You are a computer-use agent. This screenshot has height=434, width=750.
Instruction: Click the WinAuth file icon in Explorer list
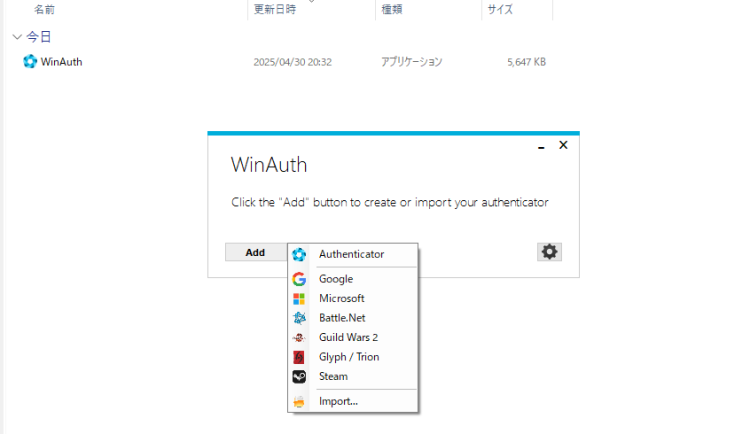30,62
